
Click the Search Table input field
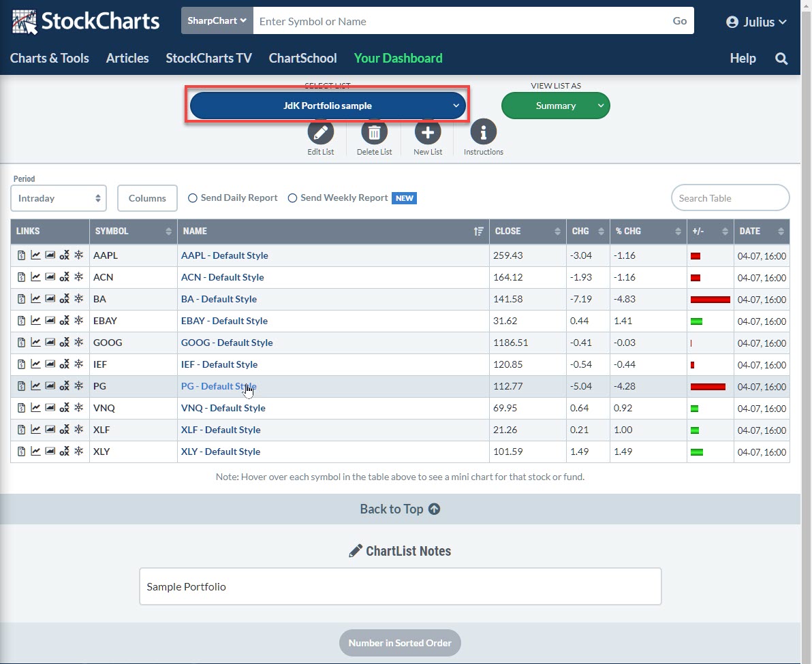(x=730, y=198)
